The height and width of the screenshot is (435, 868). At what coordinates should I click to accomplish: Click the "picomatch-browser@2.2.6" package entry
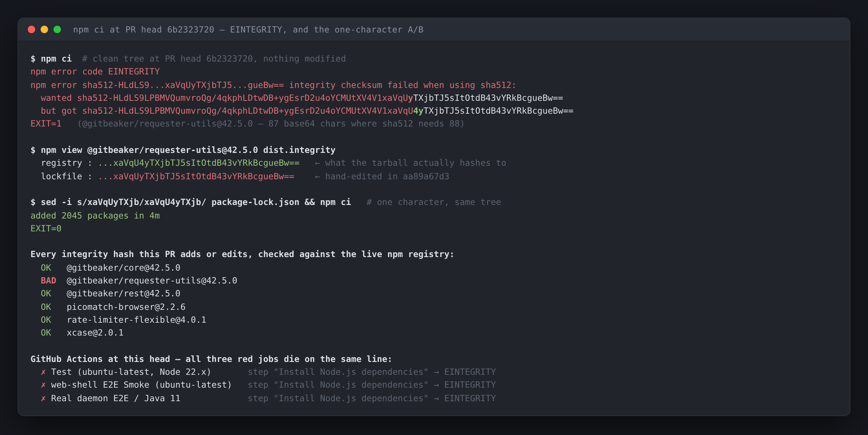click(126, 307)
